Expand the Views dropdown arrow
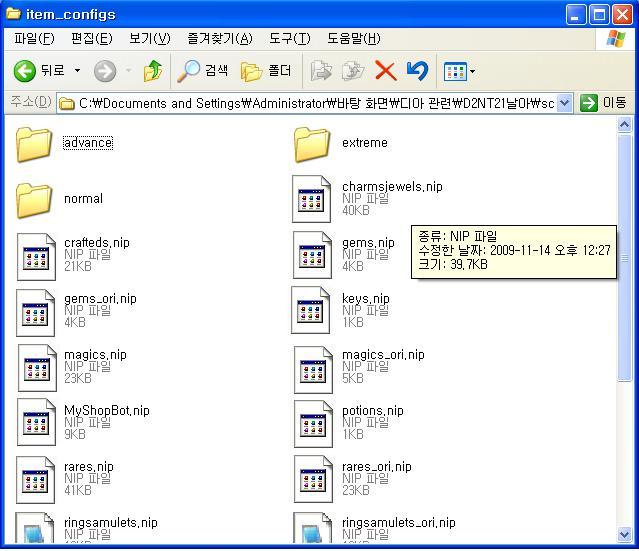The image size is (639, 551). 472,72
